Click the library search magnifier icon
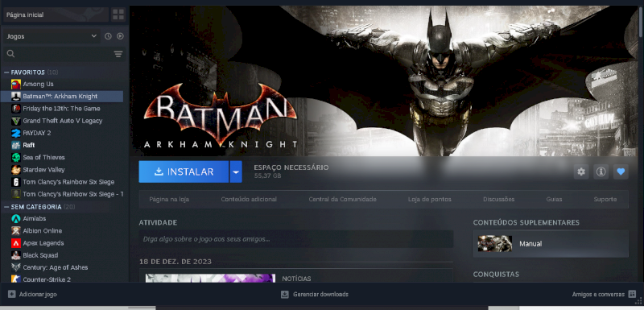Viewport: 644px width, 310px height. click(x=10, y=54)
